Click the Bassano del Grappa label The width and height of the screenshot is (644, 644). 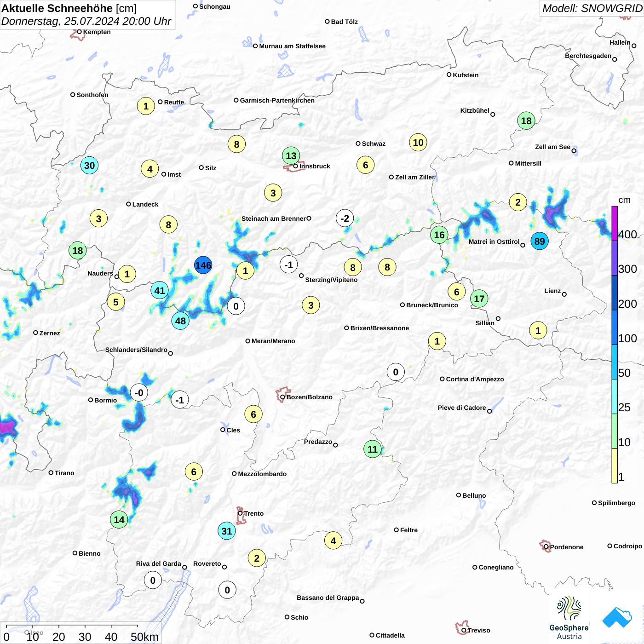click(328, 598)
